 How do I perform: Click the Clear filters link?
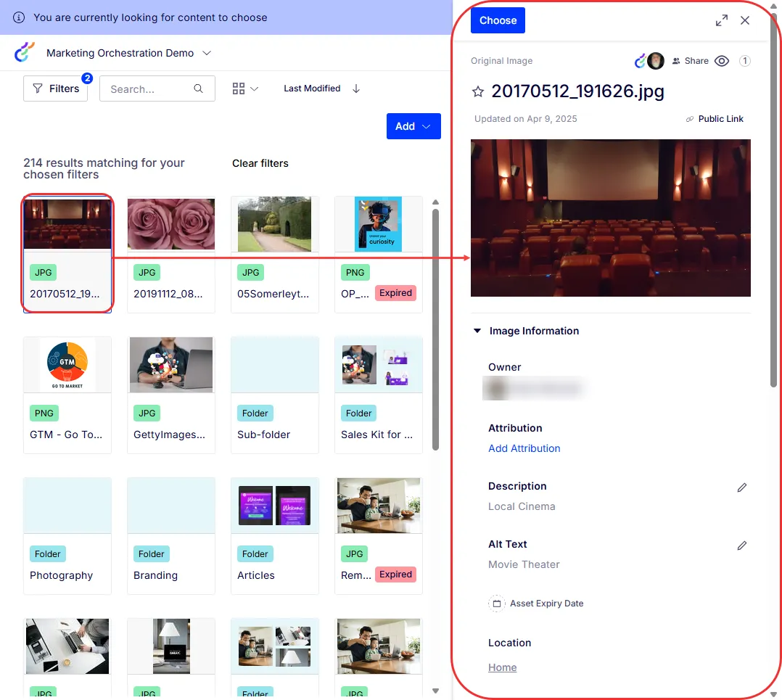click(260, 163)
